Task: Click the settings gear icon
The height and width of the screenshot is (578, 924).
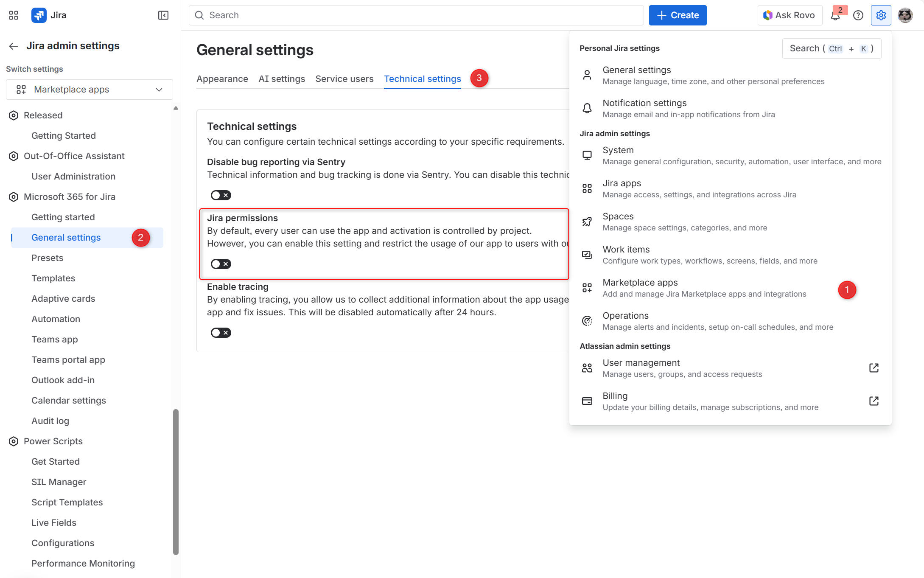Action: pyautogui.click(x=881, y=15)
